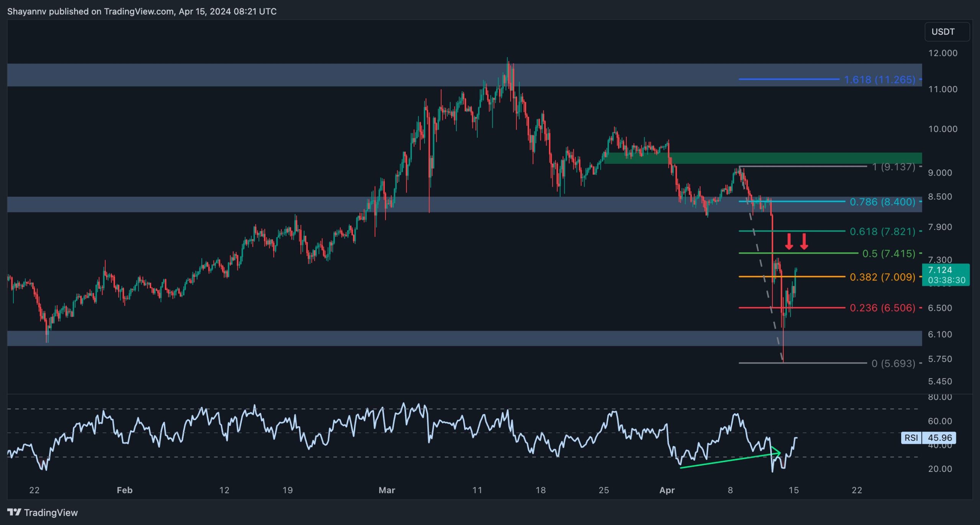Click the 10.000 price axis label
Screen dimensions: 980x525
pos(942,129)
